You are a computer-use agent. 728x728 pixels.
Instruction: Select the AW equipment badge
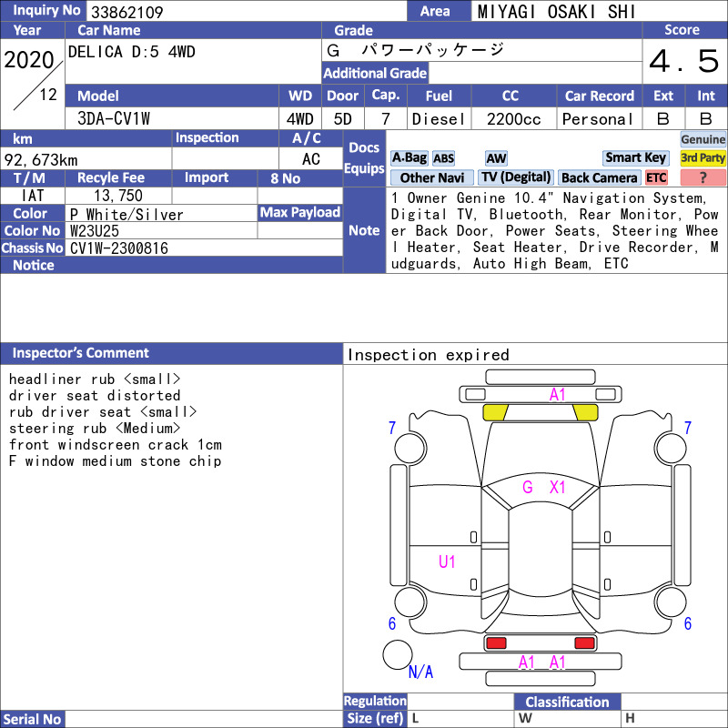click(496, 158)
